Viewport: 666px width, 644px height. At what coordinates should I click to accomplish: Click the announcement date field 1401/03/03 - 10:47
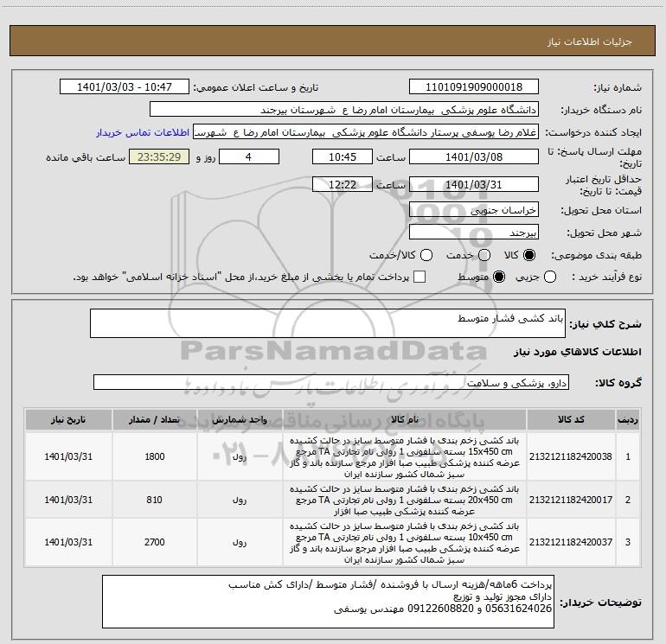125,87
